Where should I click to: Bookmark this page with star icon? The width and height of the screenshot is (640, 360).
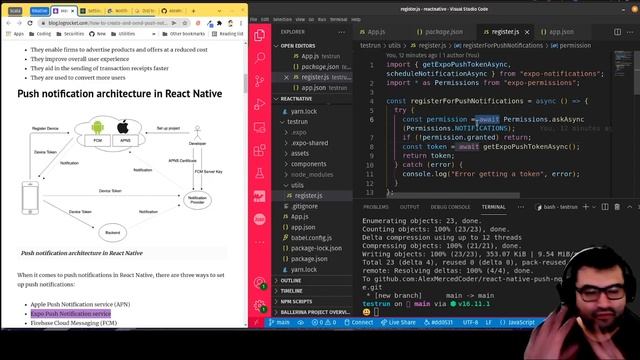(x=184, y=23)
